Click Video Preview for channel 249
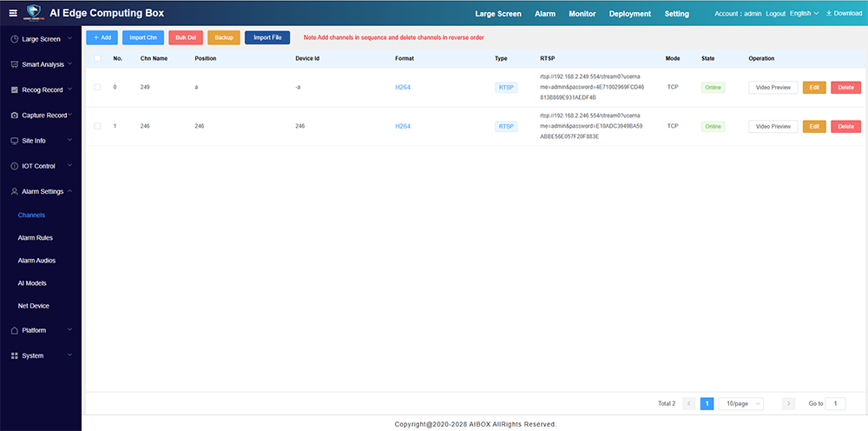The width and height of the screenshot is (868, 431). (x=773, y=87)
